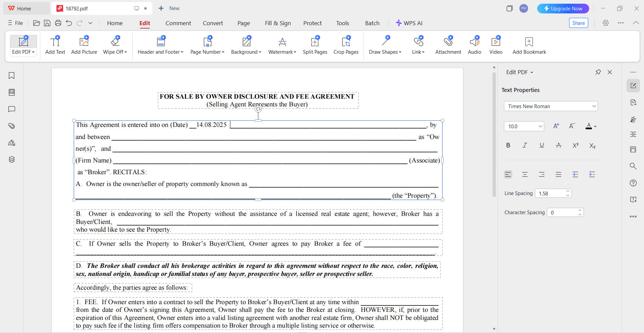This screenshot has height=333, width=644.
Task: Click the Split Pages tool
Action: click(314, 45)
